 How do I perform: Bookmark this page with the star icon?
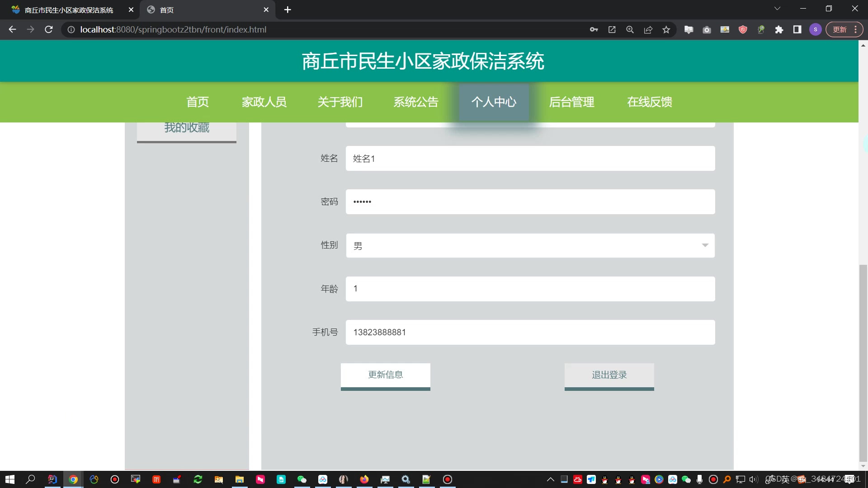(x=666, y=29)
